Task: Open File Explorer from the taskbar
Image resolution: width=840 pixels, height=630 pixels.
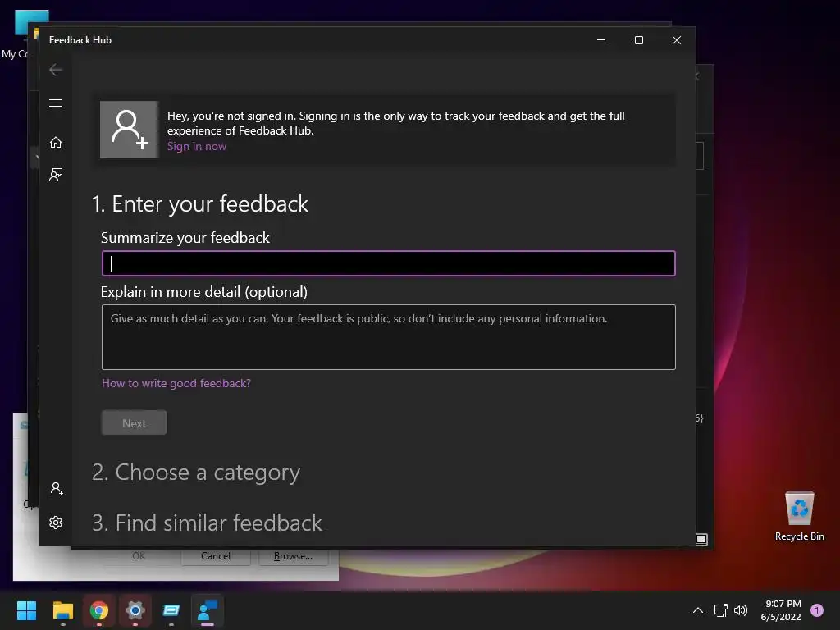Action: [62, 610]
